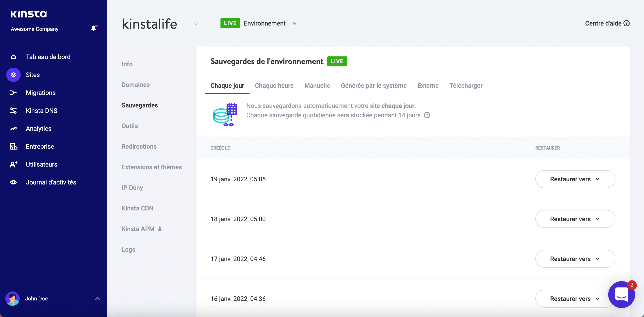
Task: Click the Externe backup tab
Action: (x=427, y=86)
